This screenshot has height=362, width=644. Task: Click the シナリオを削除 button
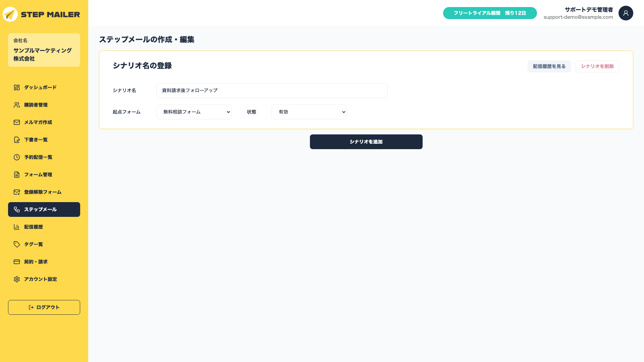click(x=597, y=66)
